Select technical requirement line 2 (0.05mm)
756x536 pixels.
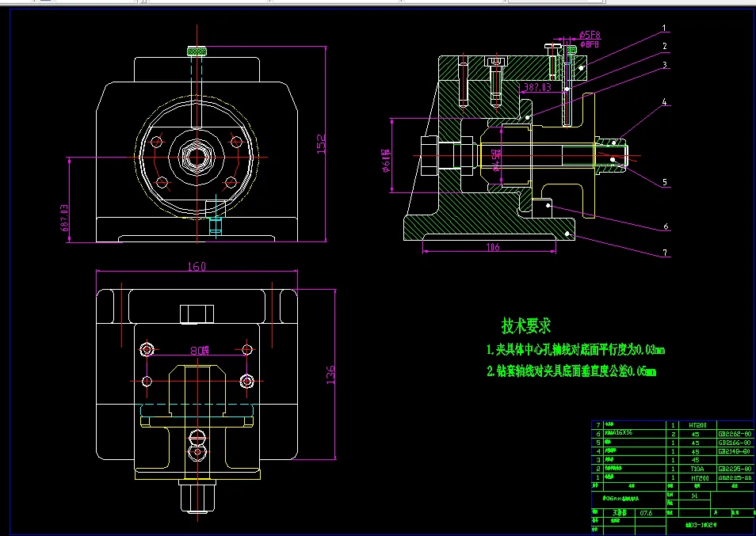coord(571,371)
